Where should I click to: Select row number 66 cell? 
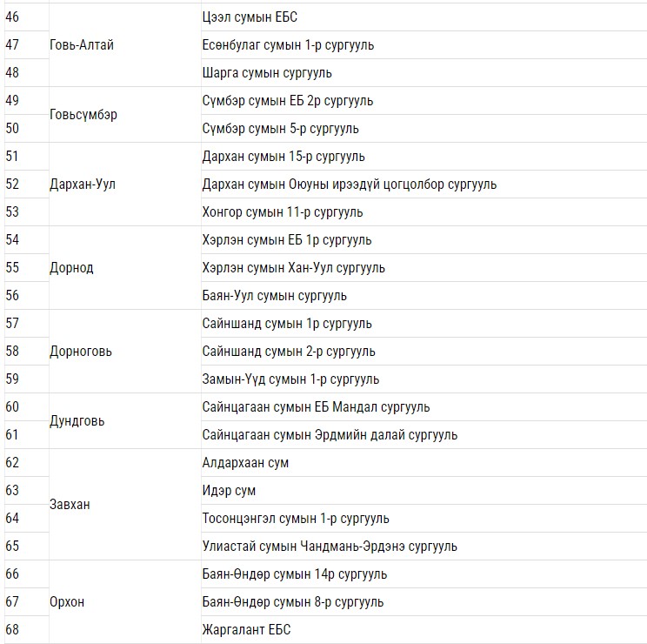(13, 574)
